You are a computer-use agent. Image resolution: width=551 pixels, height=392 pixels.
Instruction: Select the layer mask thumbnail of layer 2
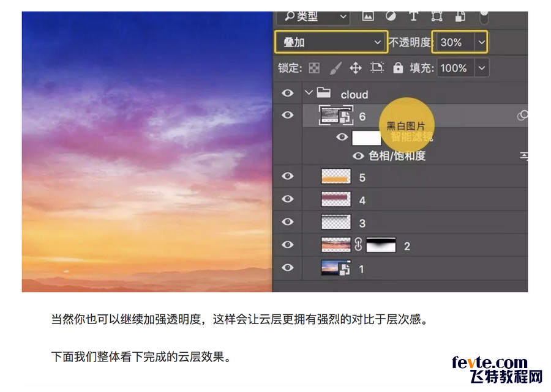tap(381, 245)
